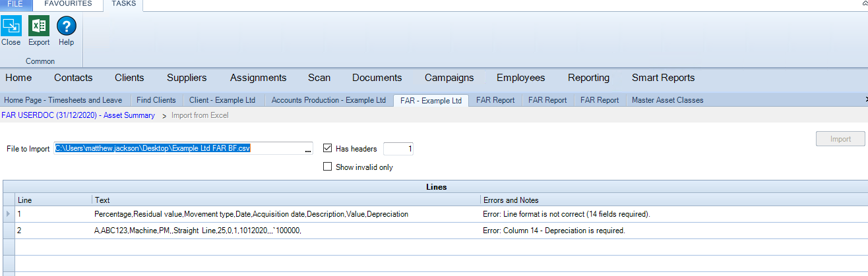Open Employees menu
This screenshot has width=868, height=276.
(520, 78)
